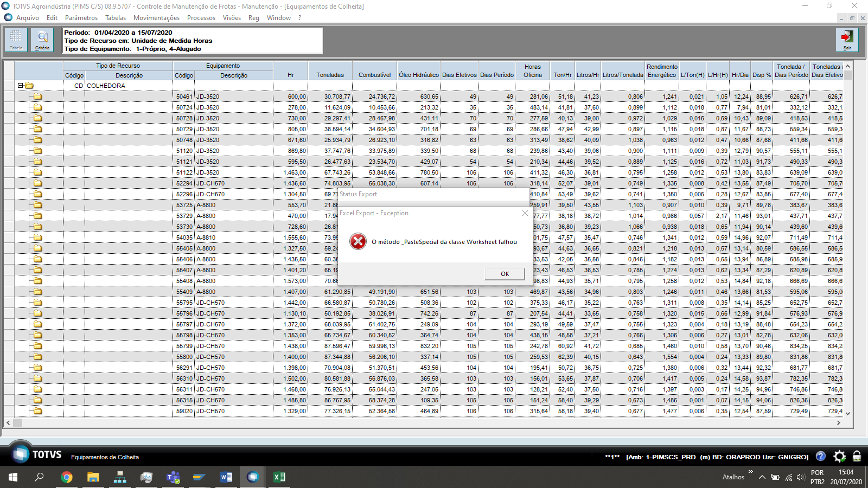Click the TOTVS logo in the status bar
Image resolution: width=868 pixels, height=488 pixels.
[36, 454]
